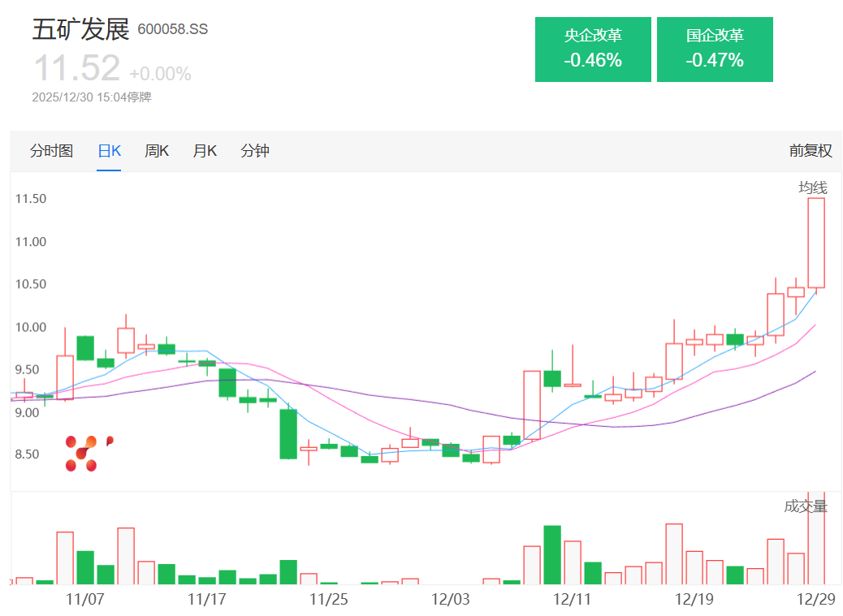Click the 成交量 volume label
The height and width of the screenshot is (616, 843).
805,507
